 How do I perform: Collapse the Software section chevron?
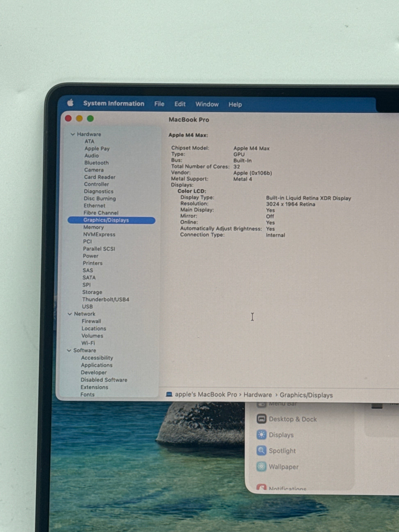[x=69, y=350]
